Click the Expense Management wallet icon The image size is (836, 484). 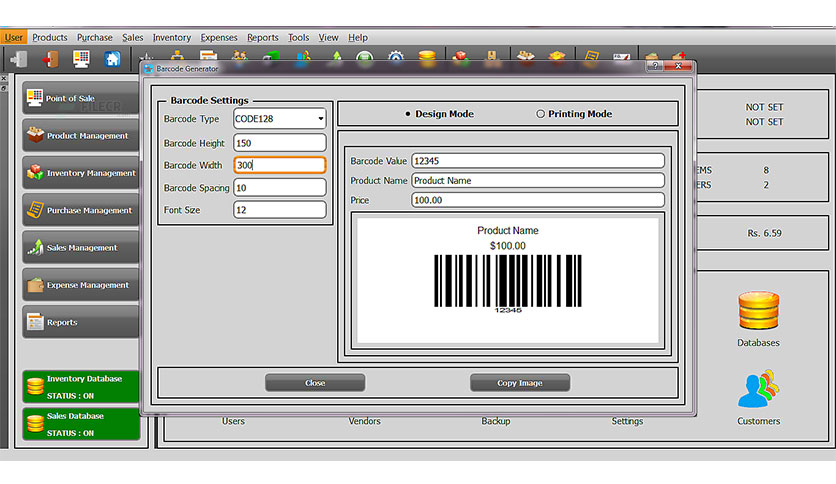tap(35, 285)
